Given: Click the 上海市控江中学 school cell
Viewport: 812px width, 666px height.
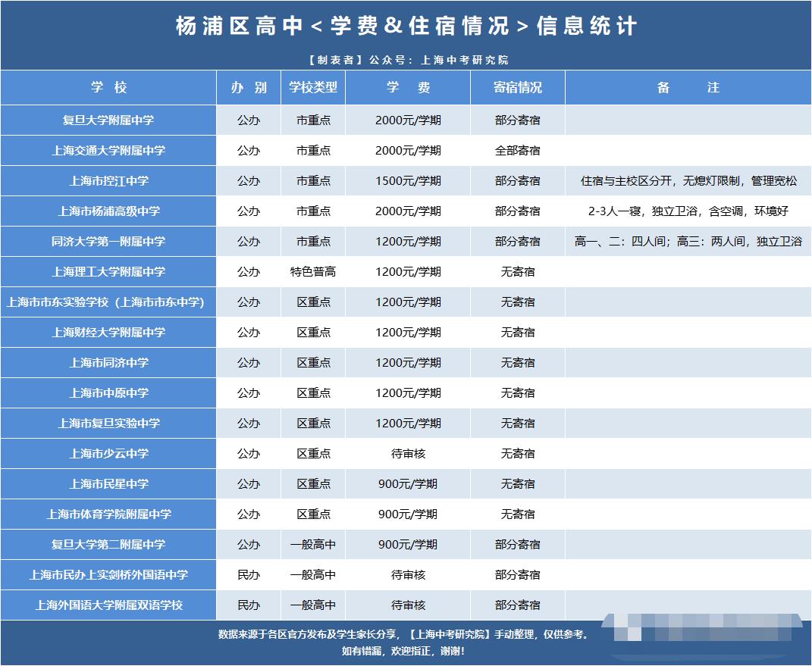Looking at the screenshot, I should coord(108,181).
